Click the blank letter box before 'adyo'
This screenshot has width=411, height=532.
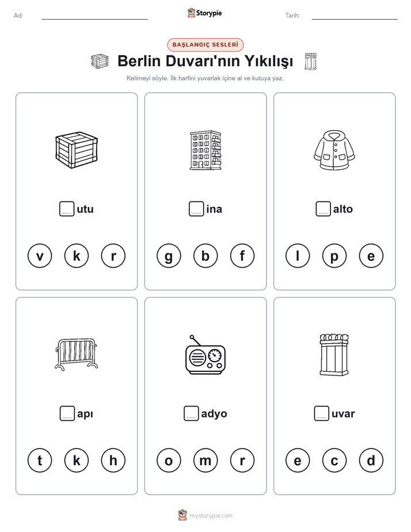191,413
